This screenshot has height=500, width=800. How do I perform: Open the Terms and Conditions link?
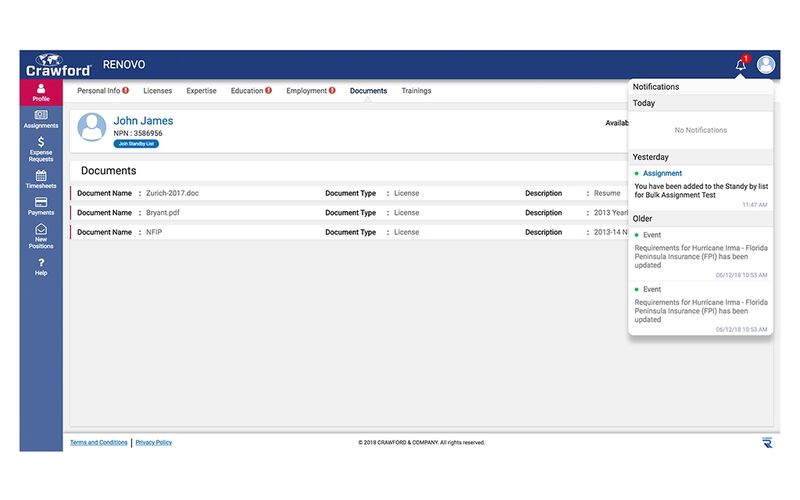[x=98, y=442]
